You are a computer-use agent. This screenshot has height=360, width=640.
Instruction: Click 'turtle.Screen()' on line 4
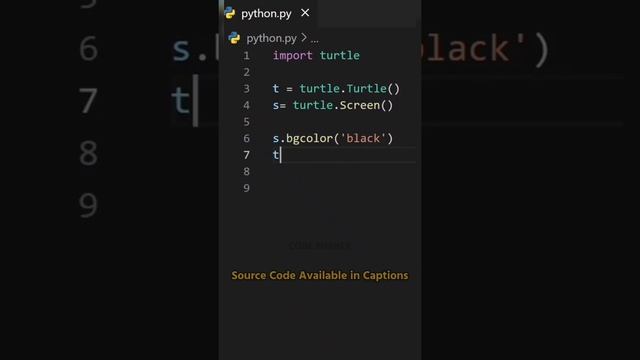tap(343, 105)
